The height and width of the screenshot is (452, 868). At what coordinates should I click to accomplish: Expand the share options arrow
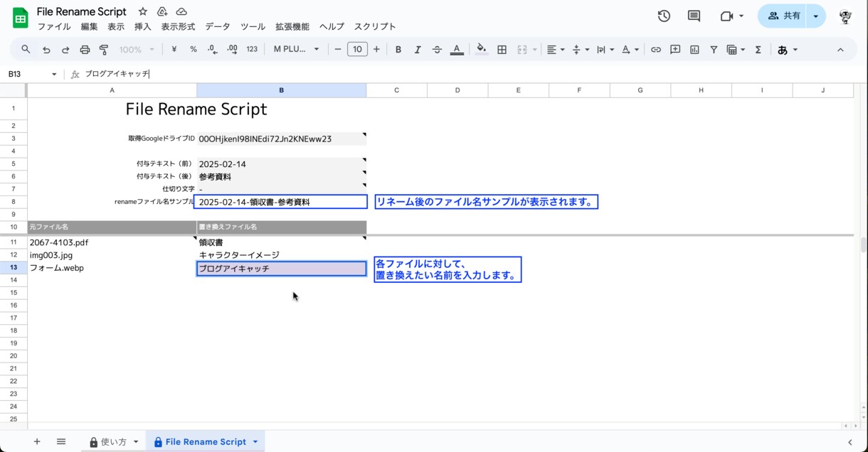tap(815, 16)
